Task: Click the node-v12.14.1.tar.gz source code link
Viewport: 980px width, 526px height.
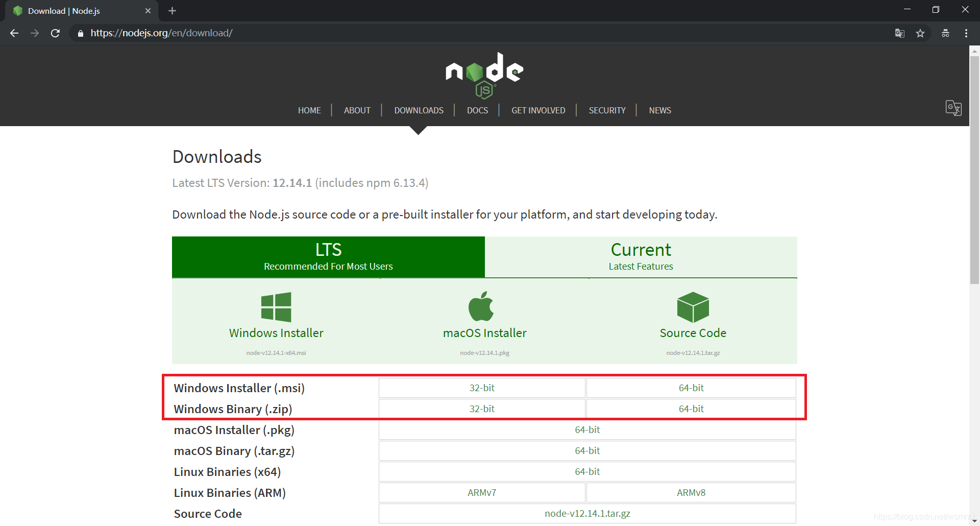Action: pyautogui.click(x=587, y=514)
